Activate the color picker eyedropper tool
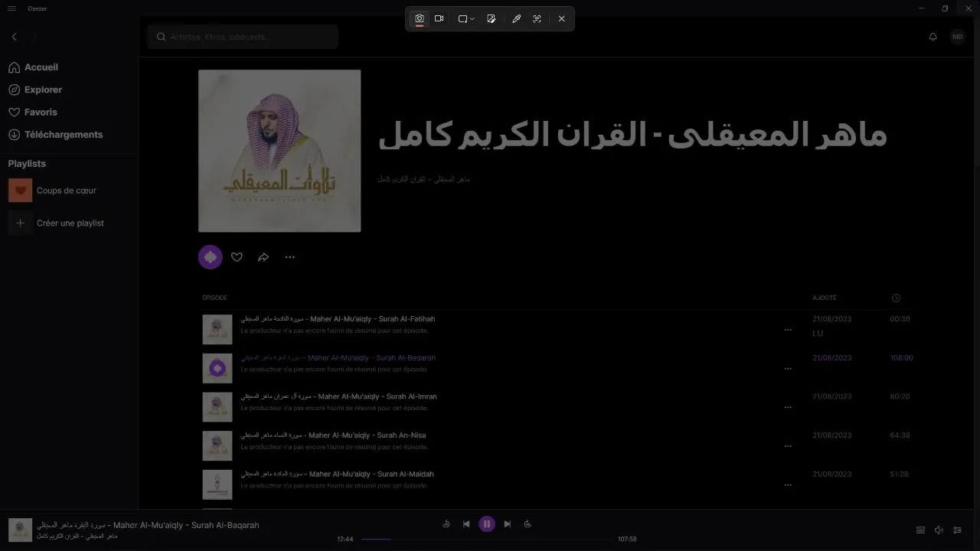 coord(517,18)
